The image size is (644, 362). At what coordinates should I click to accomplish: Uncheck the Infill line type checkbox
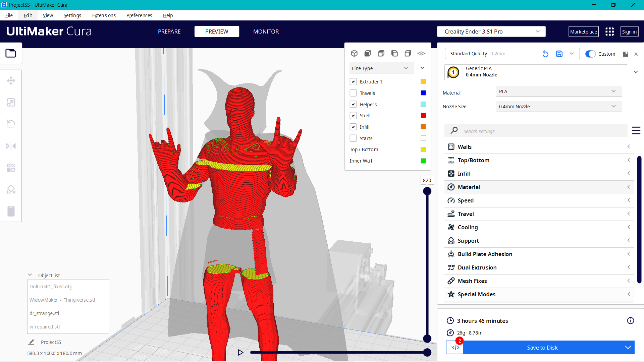[353, 127]
